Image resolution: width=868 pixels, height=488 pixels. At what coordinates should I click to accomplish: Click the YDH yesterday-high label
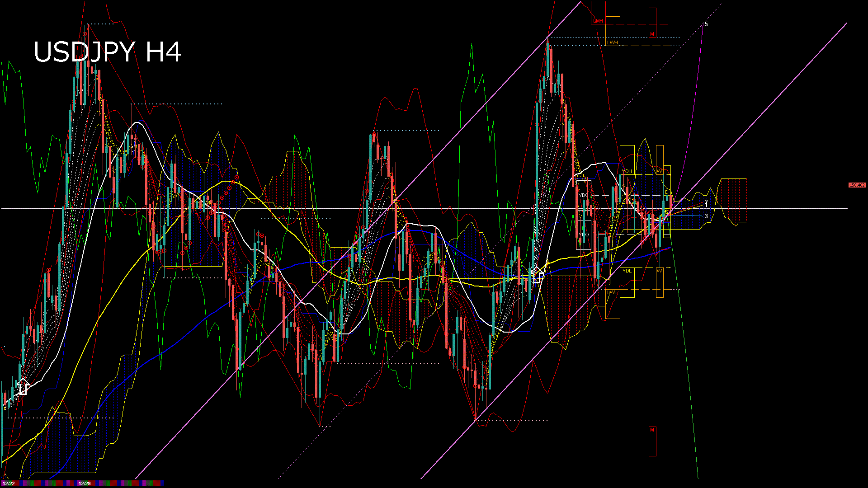627,172
